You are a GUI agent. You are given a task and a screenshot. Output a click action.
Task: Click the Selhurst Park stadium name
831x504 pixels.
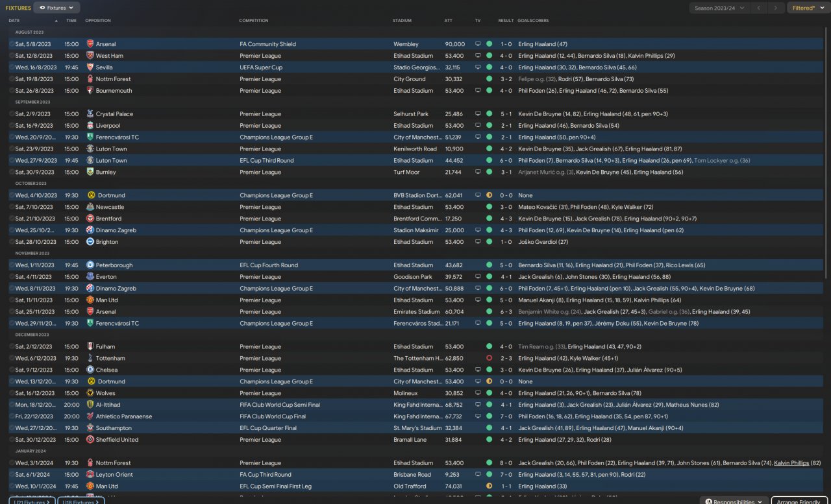click(411, 114)
